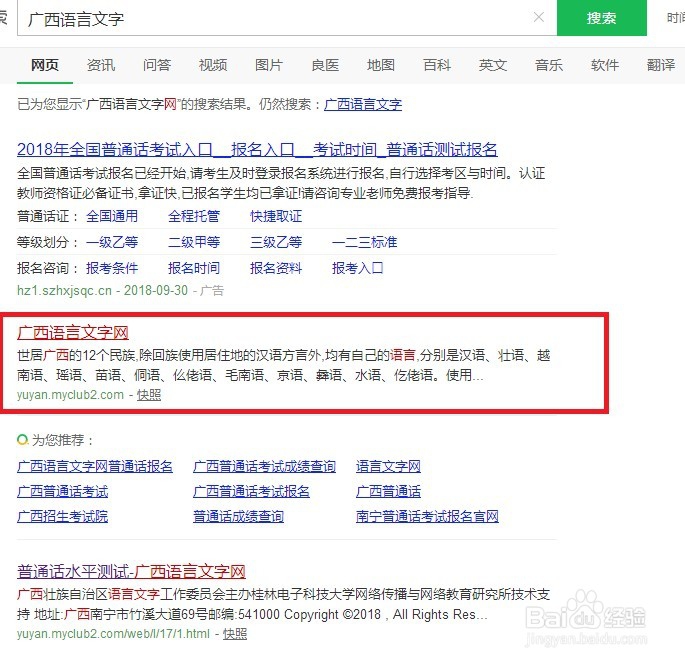
Task: Open the 一二三标准 link
Action: point(364,242)
